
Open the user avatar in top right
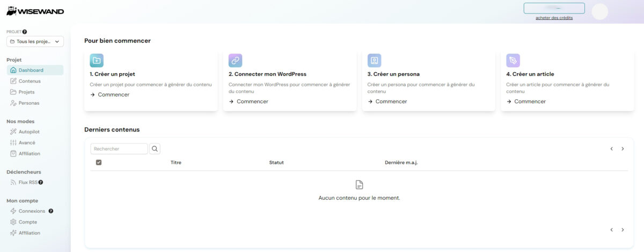599,11
